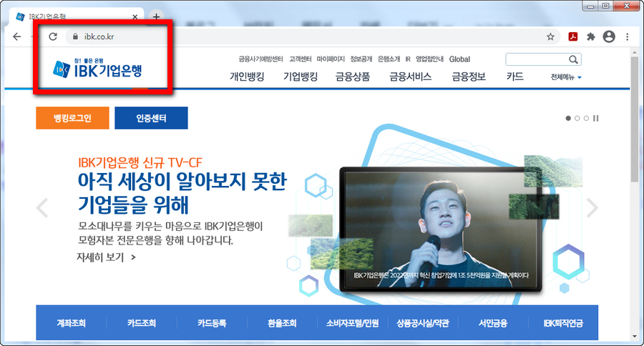This screenshot has height=346, width=644.
Task: Open 소비자포털/민원 quick menu
Action: click(352, 323)
